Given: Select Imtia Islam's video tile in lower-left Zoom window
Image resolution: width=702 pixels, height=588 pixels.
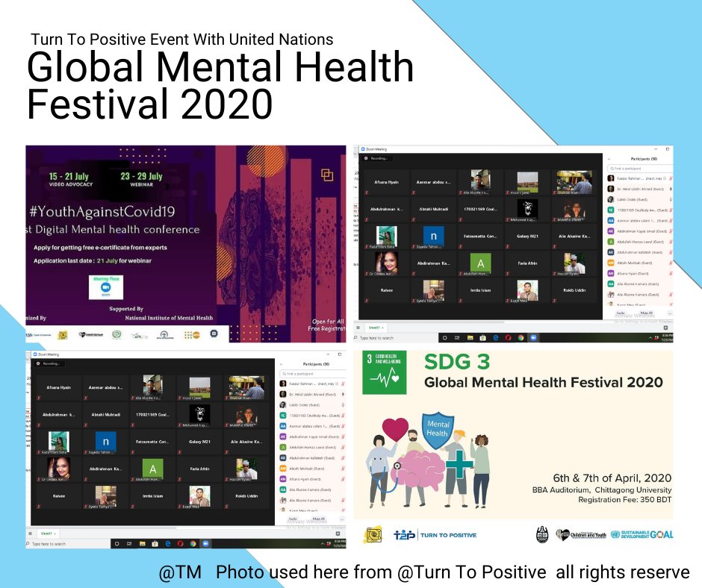Looking at the screenshot, I should coord(152,495).
